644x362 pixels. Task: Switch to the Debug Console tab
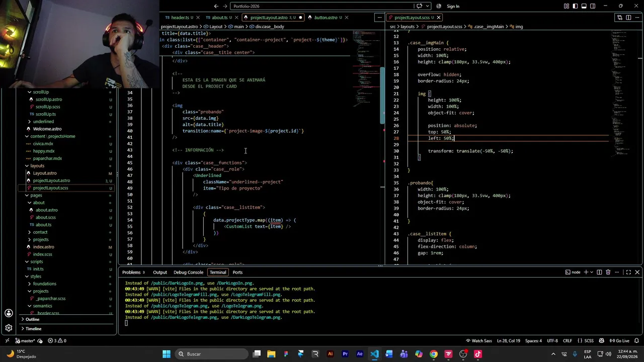coord(188,272)
